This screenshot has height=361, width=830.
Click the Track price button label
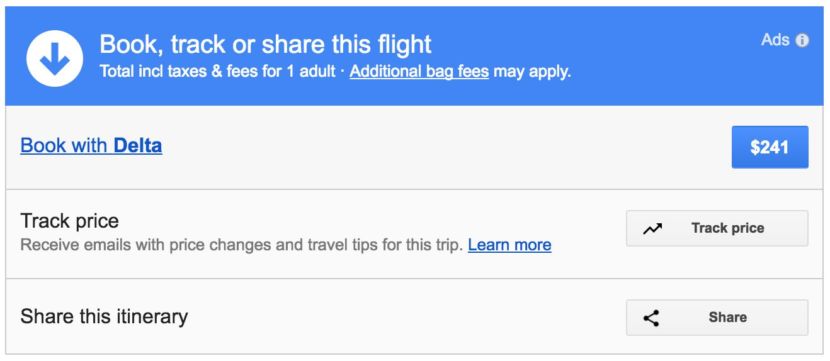click(727, 228)
